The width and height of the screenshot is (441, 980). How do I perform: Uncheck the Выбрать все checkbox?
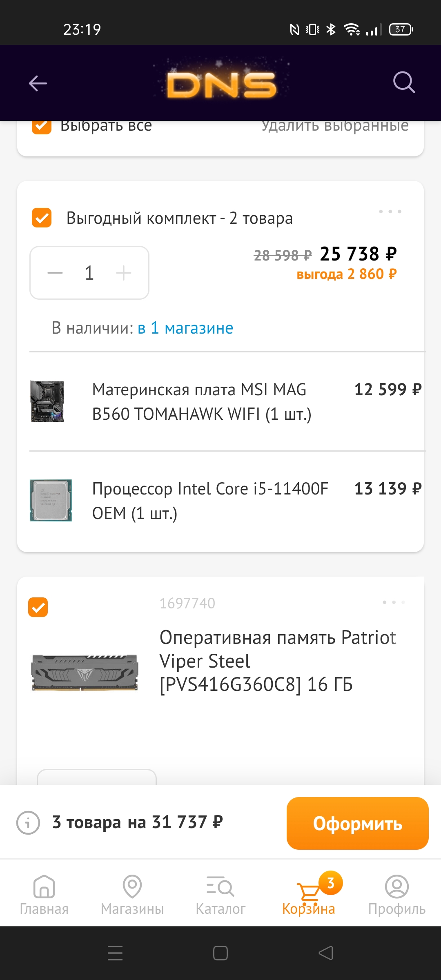tap(42, 126)
